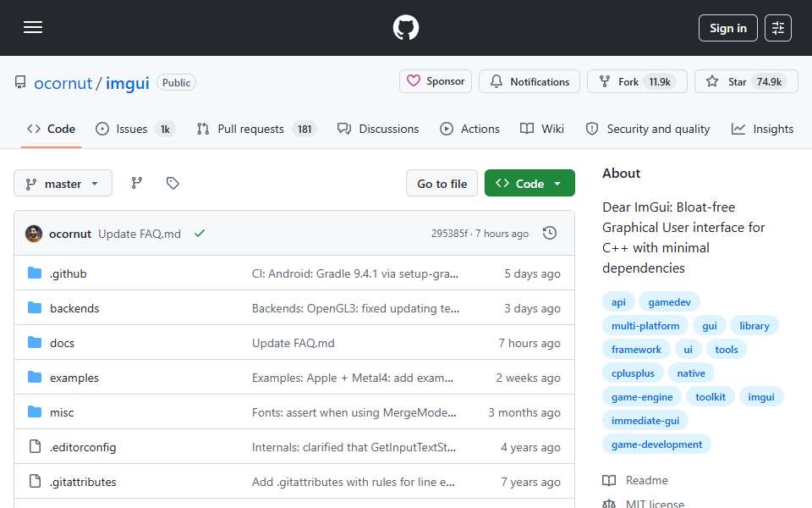Open ocornut avatar in latest commit
The height and width of the screenshot is (508, 812).
pos(34,234)
